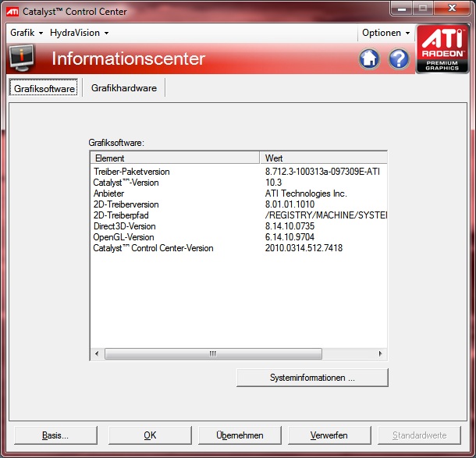Select the Direct3D-Version row
This screenshot has width=476, height=458.
tap(239, 226)
